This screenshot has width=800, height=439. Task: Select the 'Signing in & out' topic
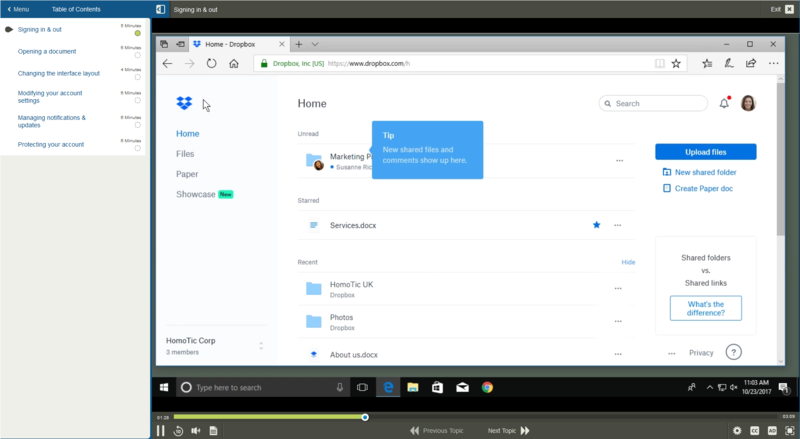click(x=39, y=30)
